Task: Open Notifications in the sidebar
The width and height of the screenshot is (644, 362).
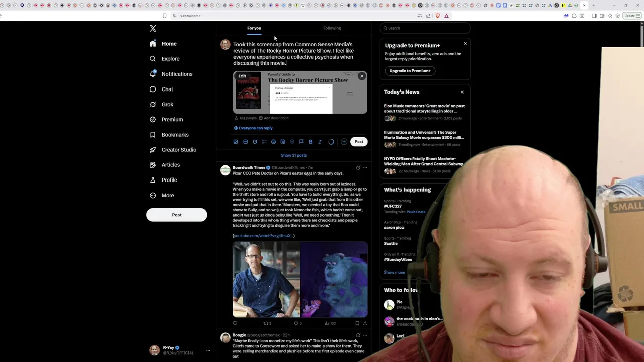Action: pyautogui.click(x=171, y=74)
